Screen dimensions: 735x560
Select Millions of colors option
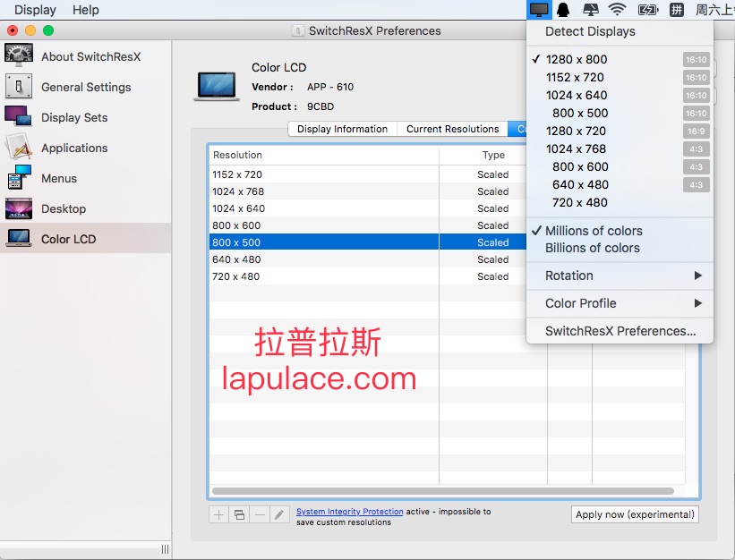coord(620,231)
